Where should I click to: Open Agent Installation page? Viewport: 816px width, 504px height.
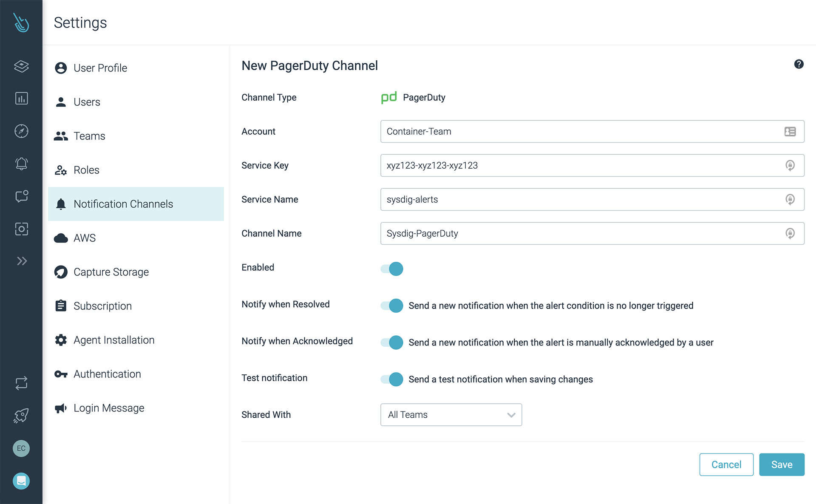[x=136, y=340]
